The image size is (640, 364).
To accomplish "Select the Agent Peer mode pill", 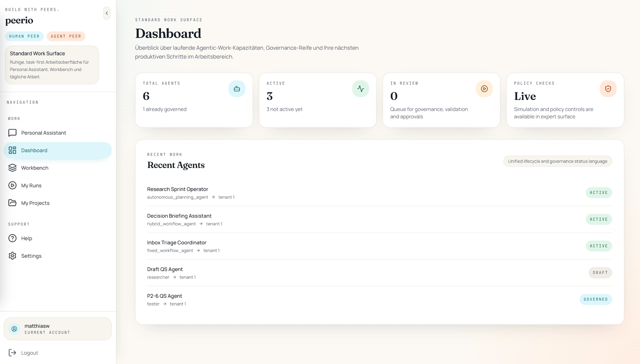I will [x=66, y=36].
